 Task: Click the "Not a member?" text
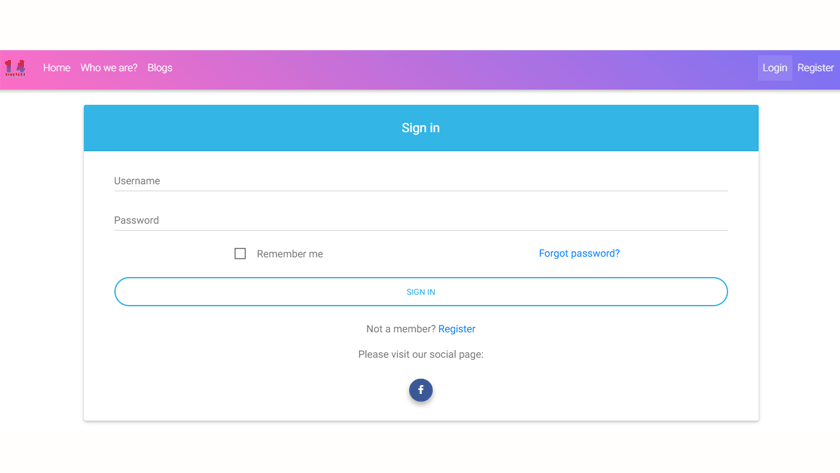tap(400, 329)
